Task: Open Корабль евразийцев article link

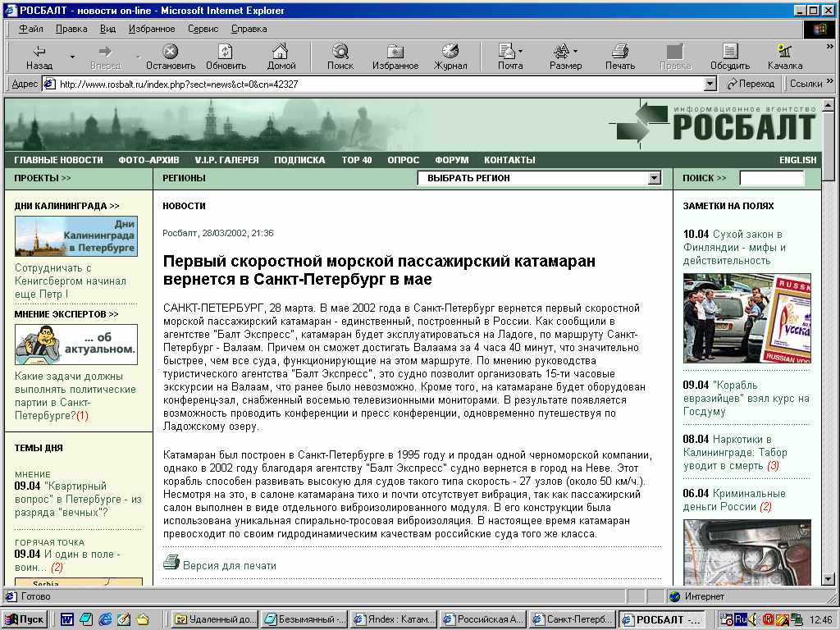Action: (x=746, y=398)
